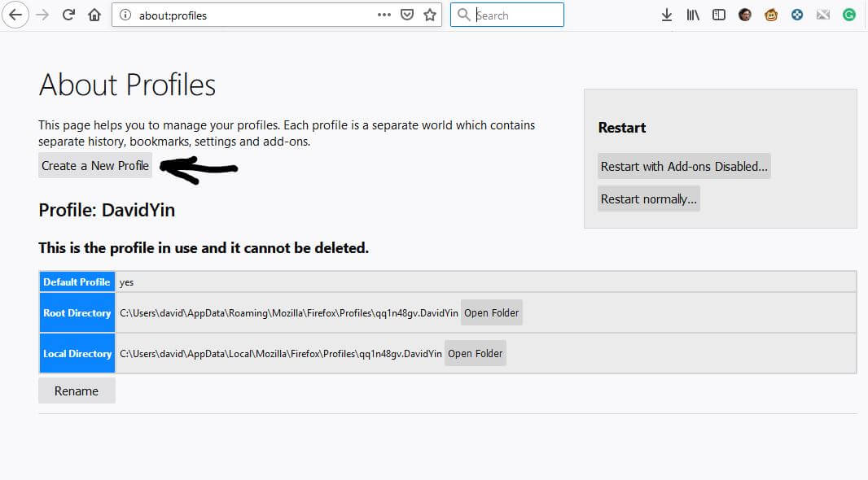Go to the Firefox home page
This screenshot has height=480, width=868.
click(x=93, y=14)
